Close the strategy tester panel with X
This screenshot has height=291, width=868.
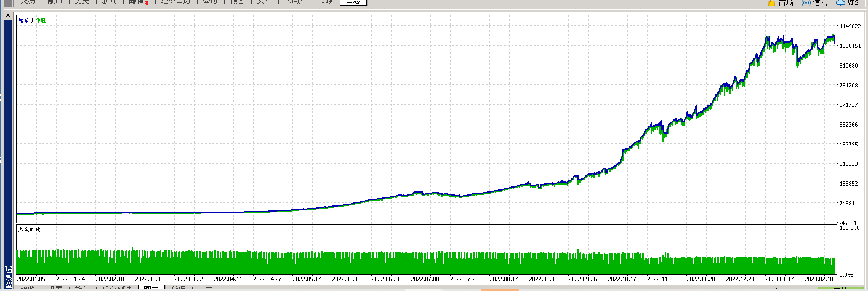8,15
